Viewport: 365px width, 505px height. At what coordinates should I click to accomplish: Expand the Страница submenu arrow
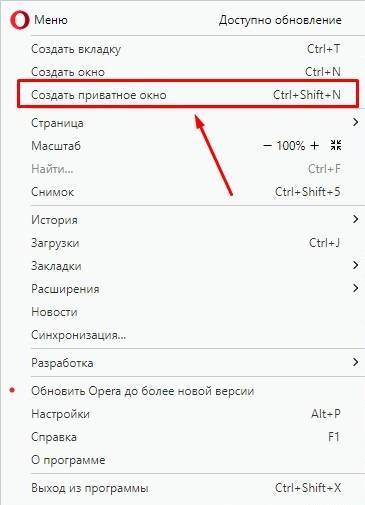(356, 122)
